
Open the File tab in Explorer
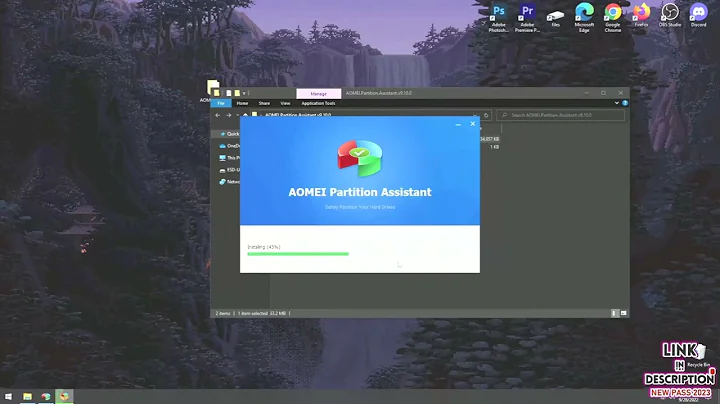221,103
